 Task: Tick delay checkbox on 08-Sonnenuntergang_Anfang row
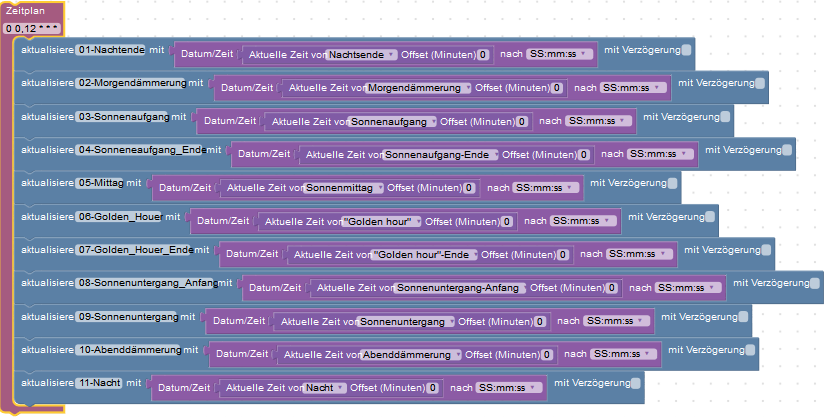(x=815, y=283)
